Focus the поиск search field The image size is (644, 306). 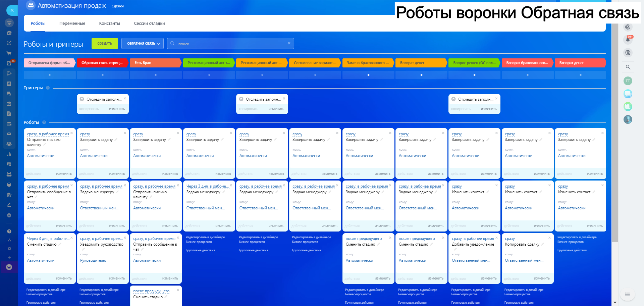(x=230, y=44)
